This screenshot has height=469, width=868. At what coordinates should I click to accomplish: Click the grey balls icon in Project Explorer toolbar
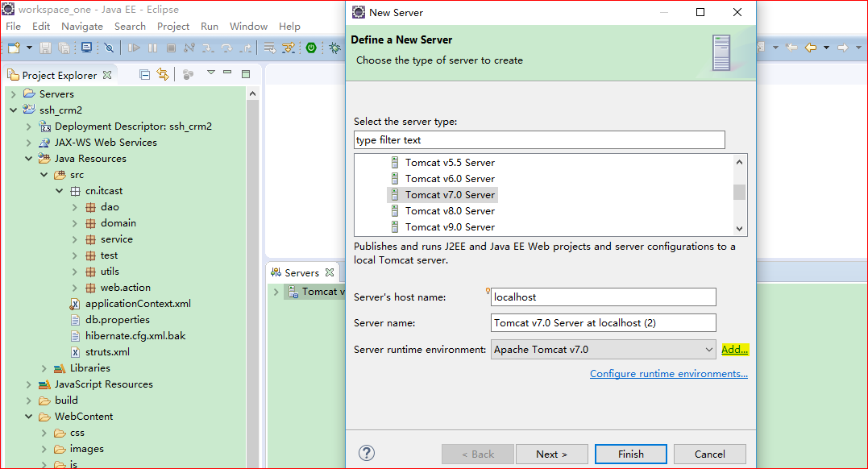(189, 74)
